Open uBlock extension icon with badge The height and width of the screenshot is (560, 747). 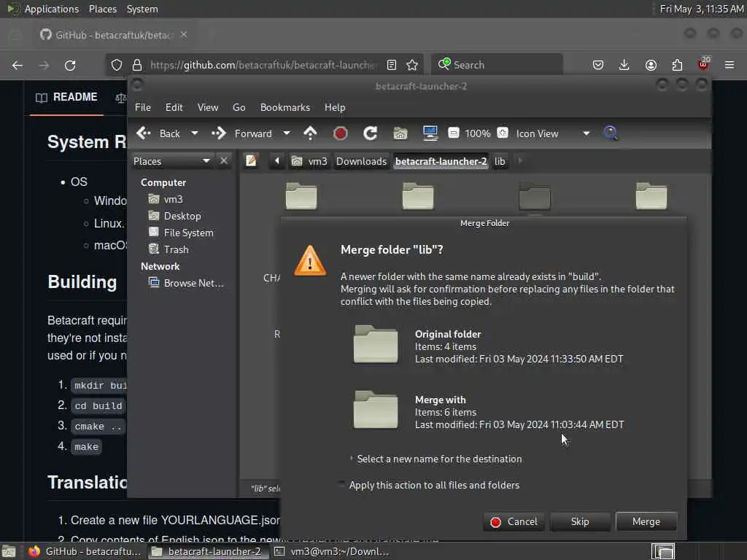(x=703, y=65)
